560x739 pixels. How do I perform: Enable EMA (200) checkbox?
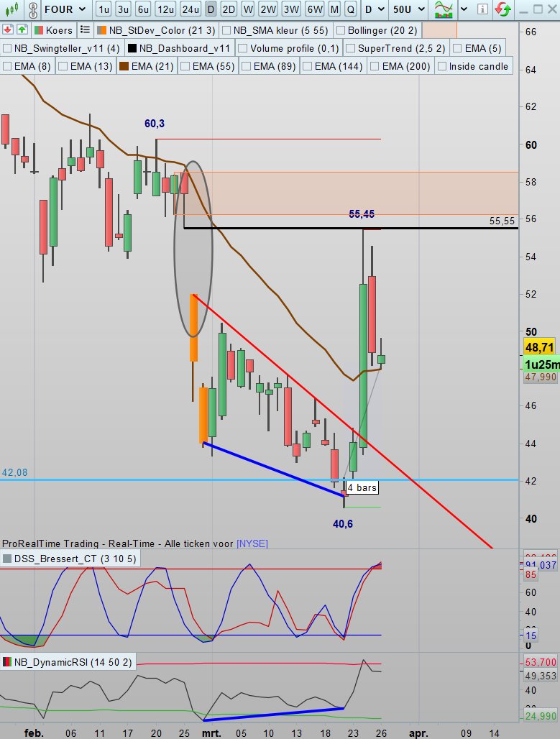click(x=375, y=66)
